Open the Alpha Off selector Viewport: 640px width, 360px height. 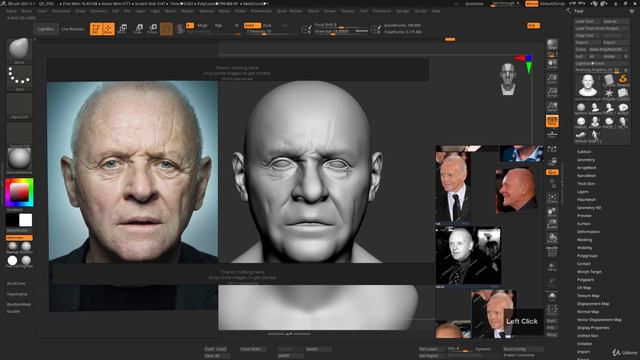(19, 106)
